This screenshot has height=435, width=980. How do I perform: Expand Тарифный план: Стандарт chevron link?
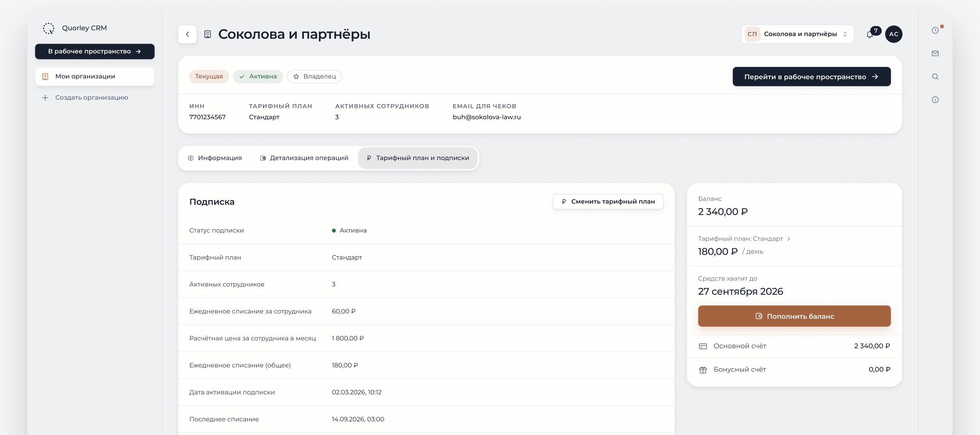click(744, 239)
